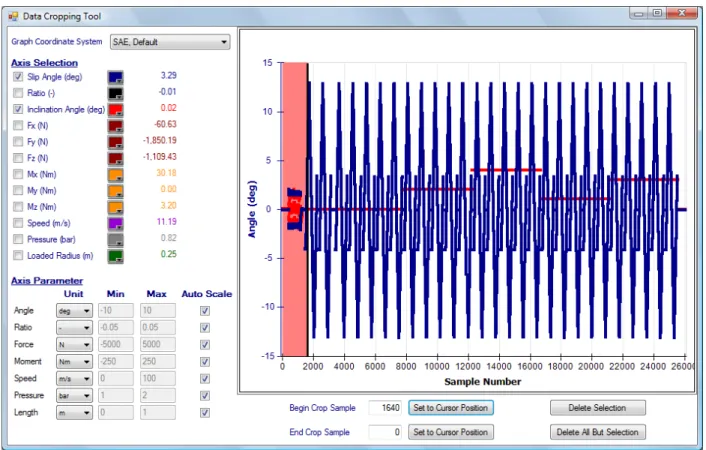Enable the My (Nm) checkbox
706x450 pixels.
[18, 190]
